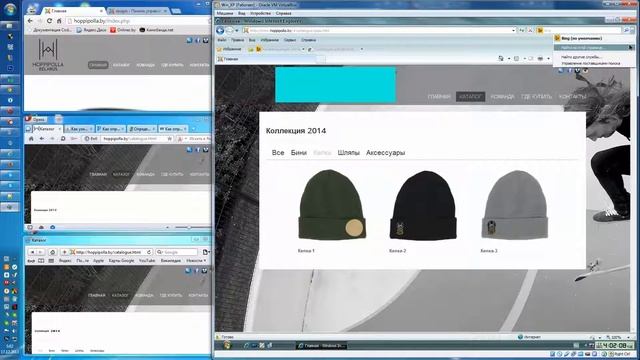Open IE's printer toolbar icon
This screenshot has width=640, height=360.
click(x=540, y=59)
